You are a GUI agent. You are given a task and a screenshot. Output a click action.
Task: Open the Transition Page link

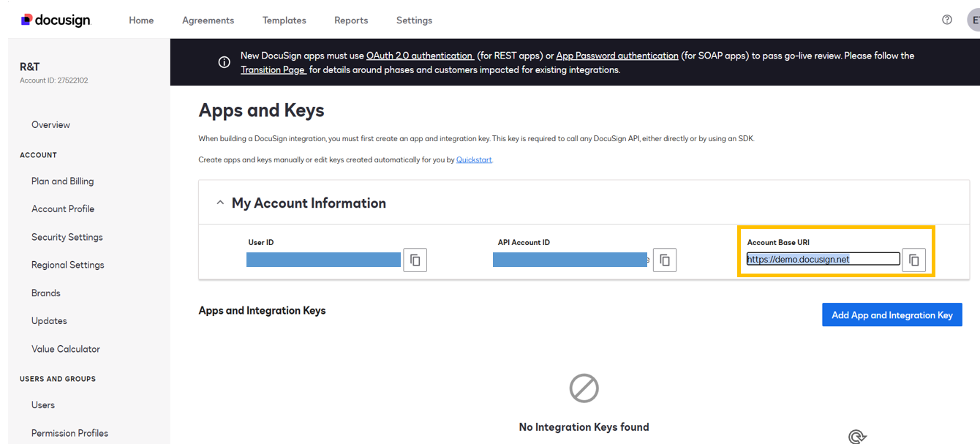[273, 70]
